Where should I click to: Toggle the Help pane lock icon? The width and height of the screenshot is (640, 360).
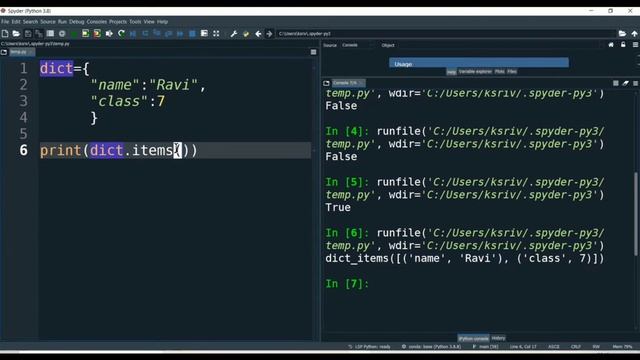coord(623,45)
